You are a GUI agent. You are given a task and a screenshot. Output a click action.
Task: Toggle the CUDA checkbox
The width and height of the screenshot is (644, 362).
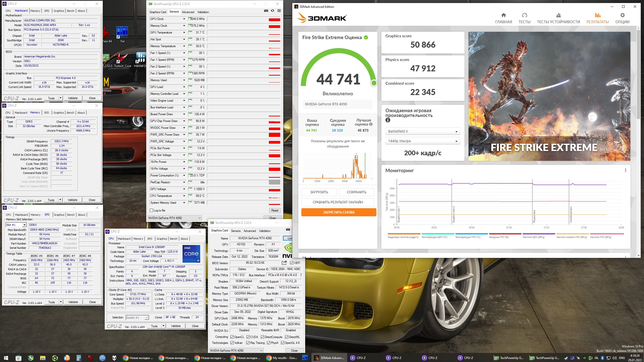tap(248, 337)
